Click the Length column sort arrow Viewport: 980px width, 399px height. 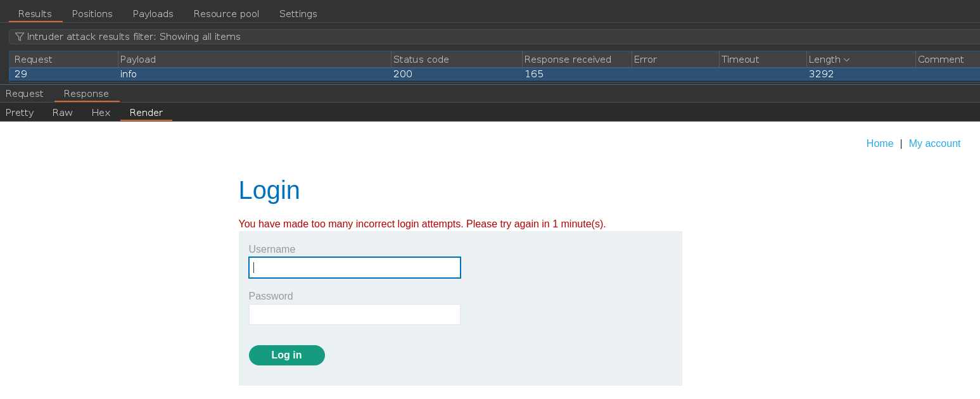847,60
